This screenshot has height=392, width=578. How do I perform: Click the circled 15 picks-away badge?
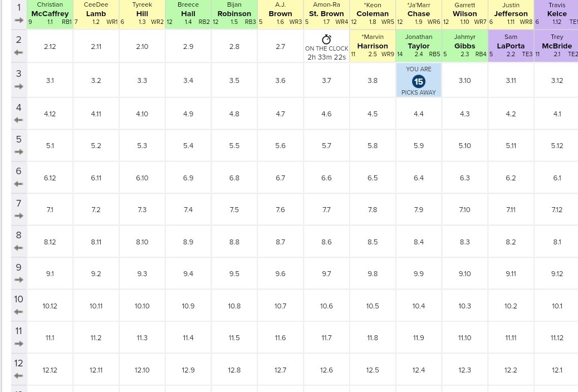pos(418,81)
